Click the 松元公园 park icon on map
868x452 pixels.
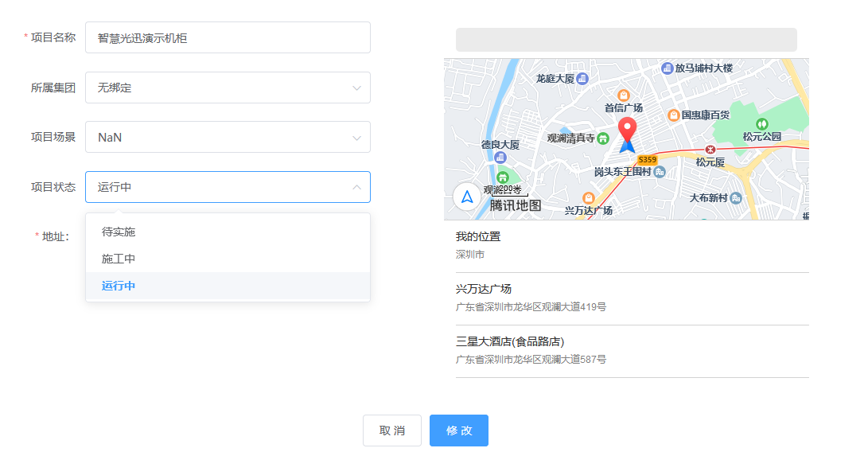[761, 123]
